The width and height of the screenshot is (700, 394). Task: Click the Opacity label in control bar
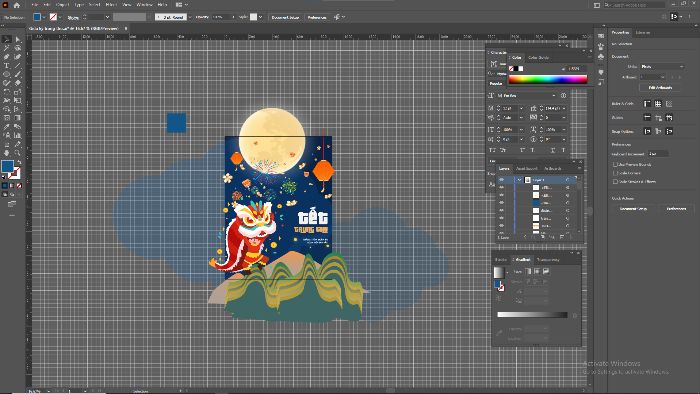click(202, 17)
